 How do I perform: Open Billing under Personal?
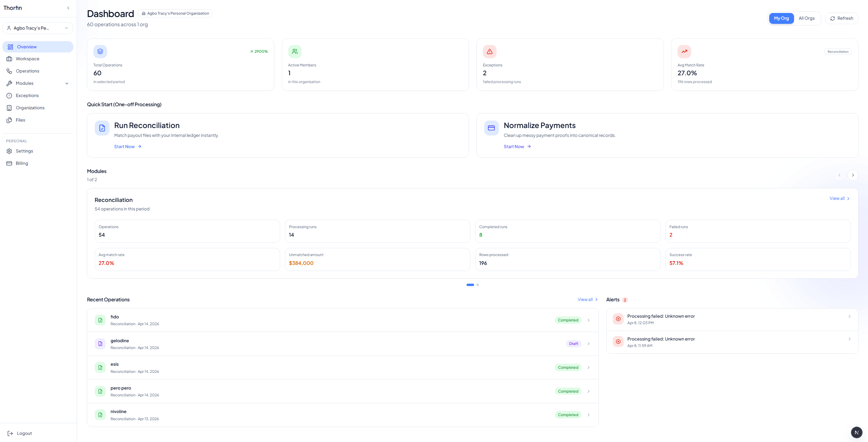pos(38,163)
